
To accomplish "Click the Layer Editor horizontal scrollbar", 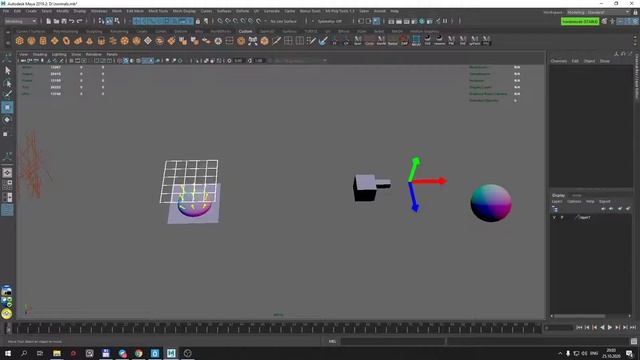I will pos(580,316).
